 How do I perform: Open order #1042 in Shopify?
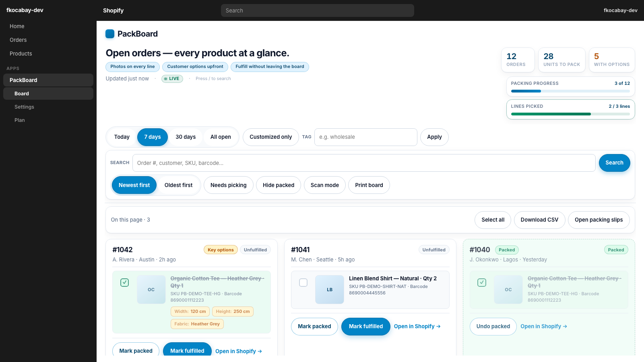click(x=239, y=351)
